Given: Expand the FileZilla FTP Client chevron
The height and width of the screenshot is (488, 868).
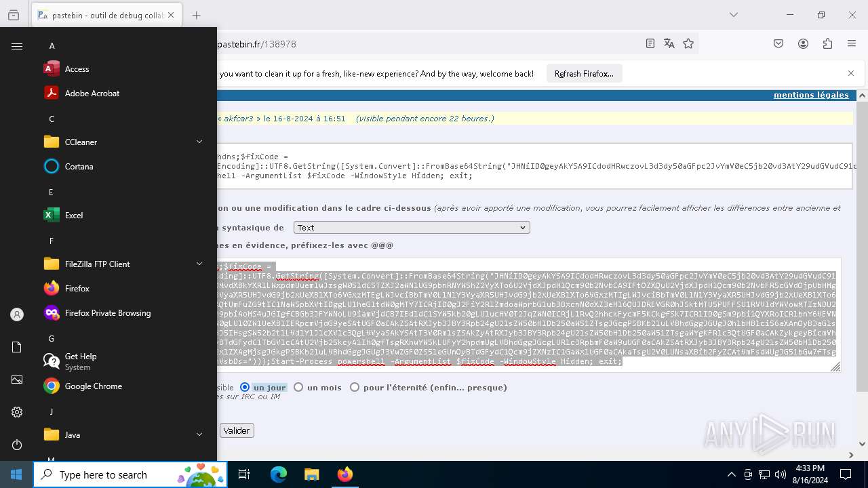Looking at the screenshot, I should coord(199,264).
